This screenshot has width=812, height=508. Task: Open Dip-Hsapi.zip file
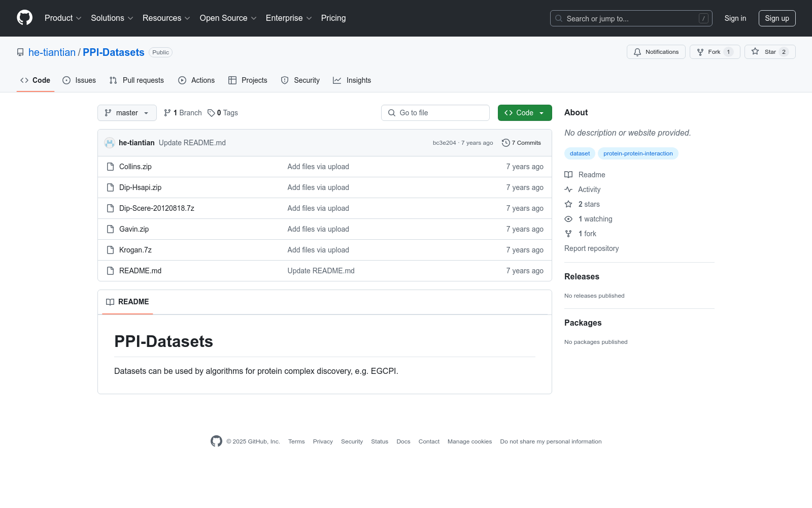point(141,187)
